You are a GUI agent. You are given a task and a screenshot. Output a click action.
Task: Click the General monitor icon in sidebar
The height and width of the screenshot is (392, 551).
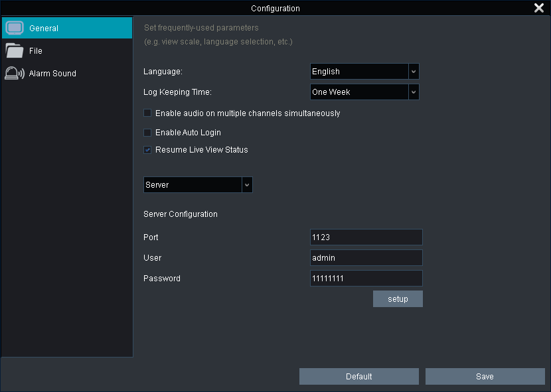14,29
